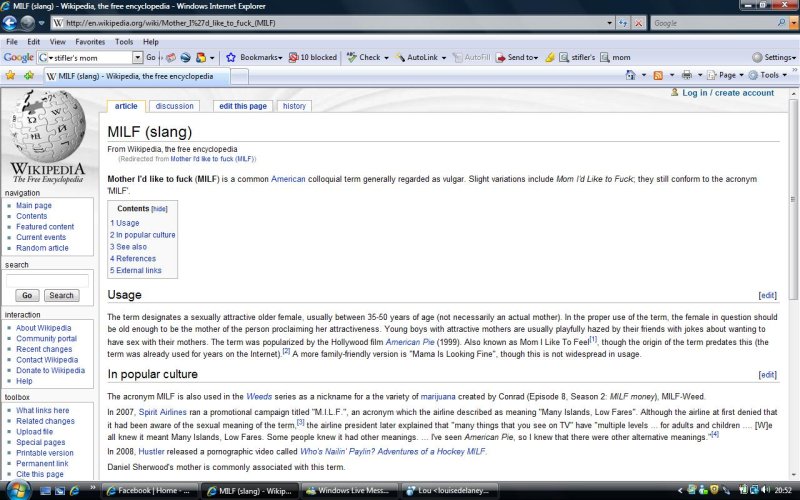Open the history tab

coord(294,106)
